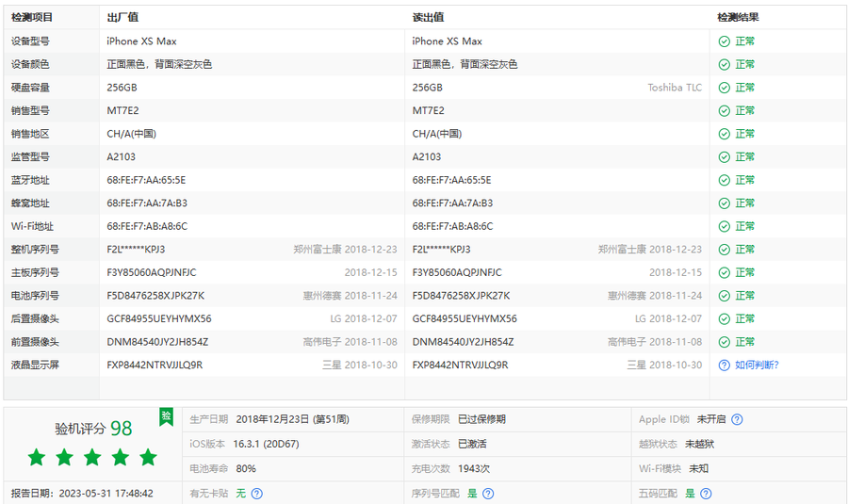Click the 读出值 column header
Image resolution: width=848 pixels, height=504 pixels.
tap(428, 17)
